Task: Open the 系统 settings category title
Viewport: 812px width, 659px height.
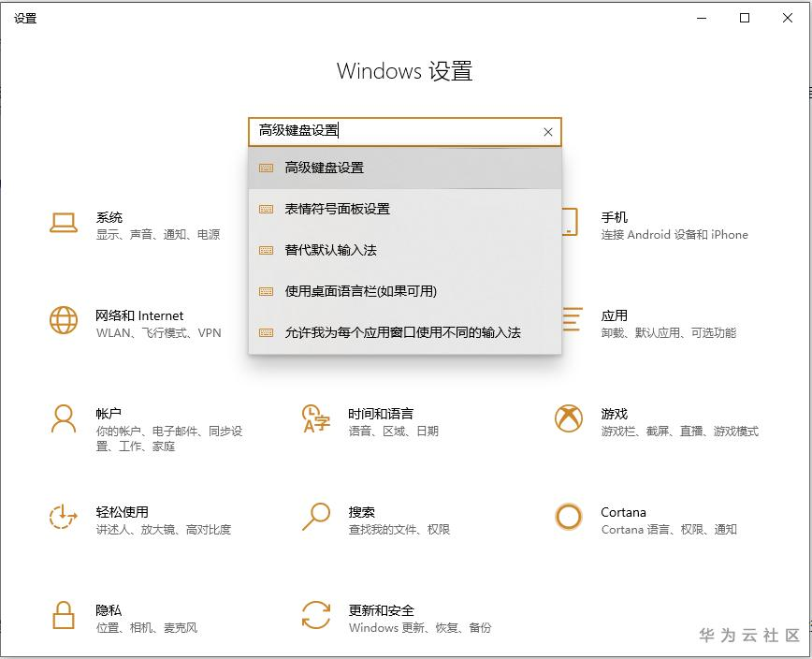Action: (109, 217)
